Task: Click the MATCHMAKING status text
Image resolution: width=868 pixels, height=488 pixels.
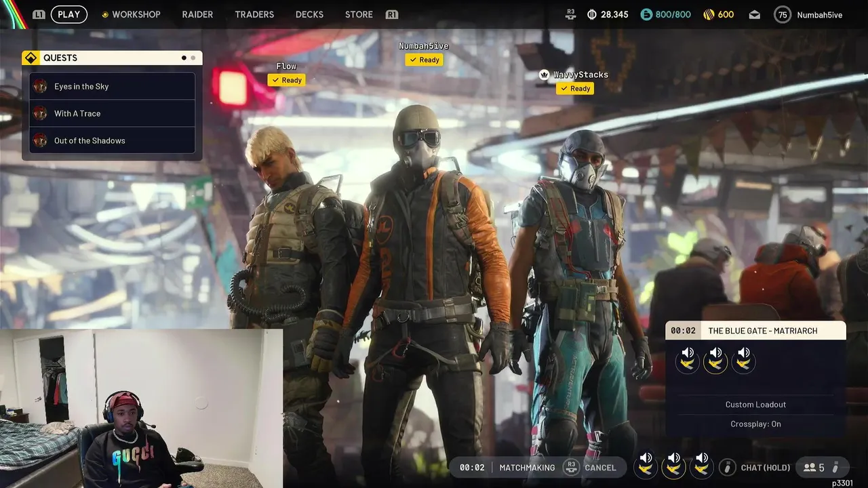Action: coord(527,468)
